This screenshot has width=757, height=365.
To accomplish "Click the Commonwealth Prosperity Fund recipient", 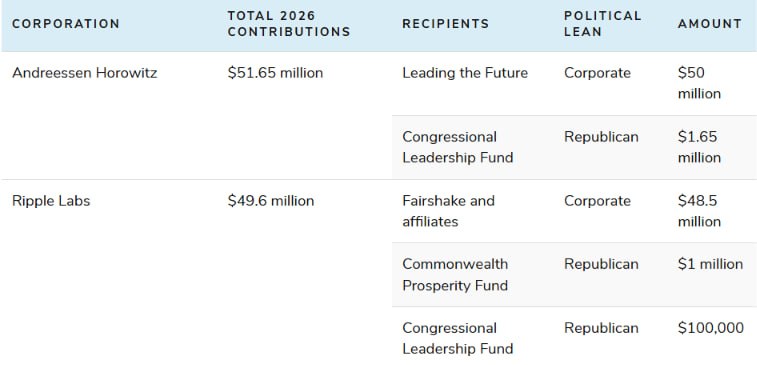I will [x=455, y=275].
